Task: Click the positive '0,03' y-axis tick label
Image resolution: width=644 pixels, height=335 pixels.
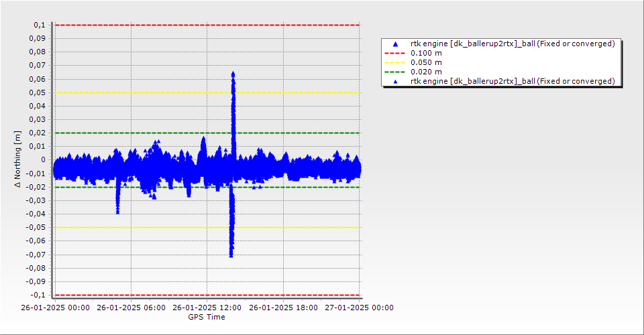Action: tap(38, 120)
